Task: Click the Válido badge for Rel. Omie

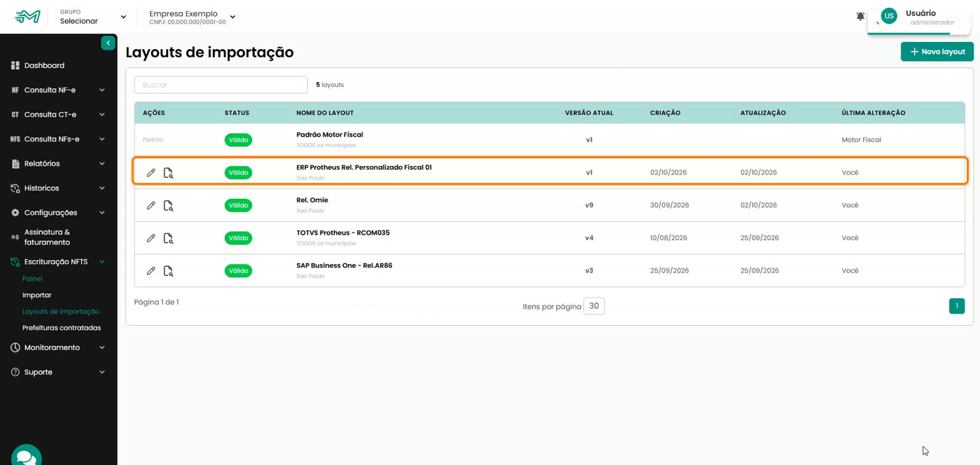Action: pos(239,205)
